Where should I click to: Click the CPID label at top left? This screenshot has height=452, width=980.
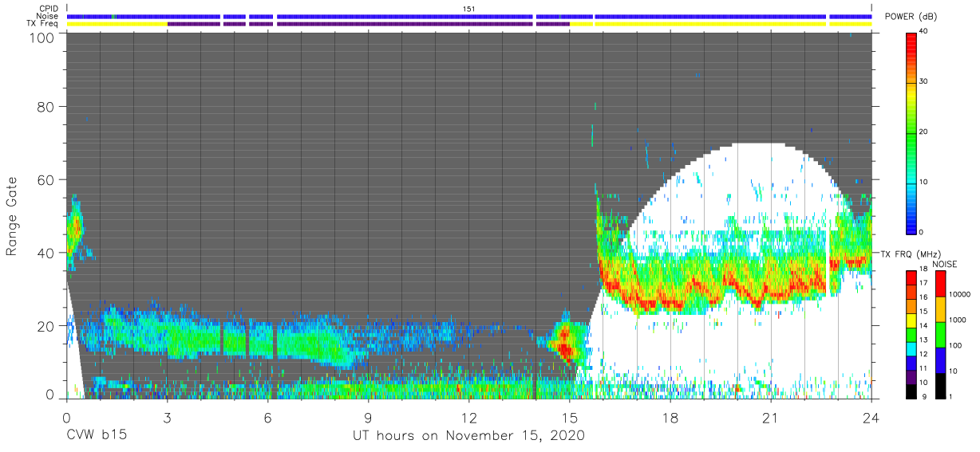49,9
